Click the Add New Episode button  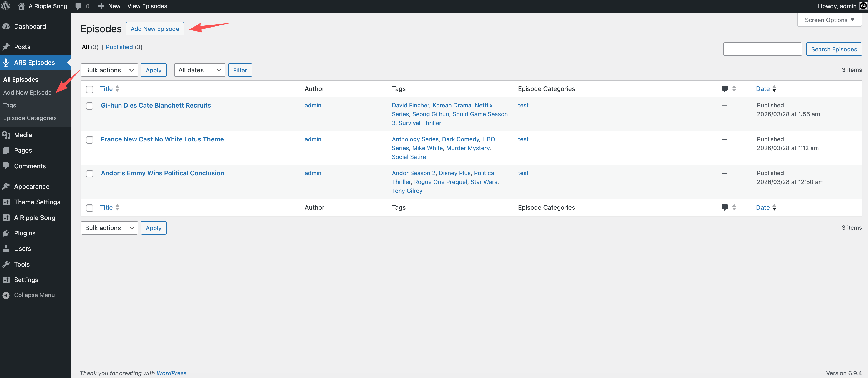coord(155,29)
